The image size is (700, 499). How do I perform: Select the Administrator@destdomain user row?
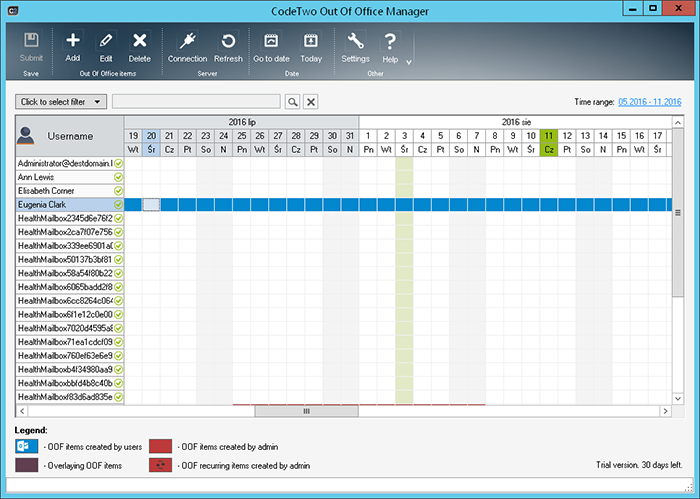tap(70, 163)
